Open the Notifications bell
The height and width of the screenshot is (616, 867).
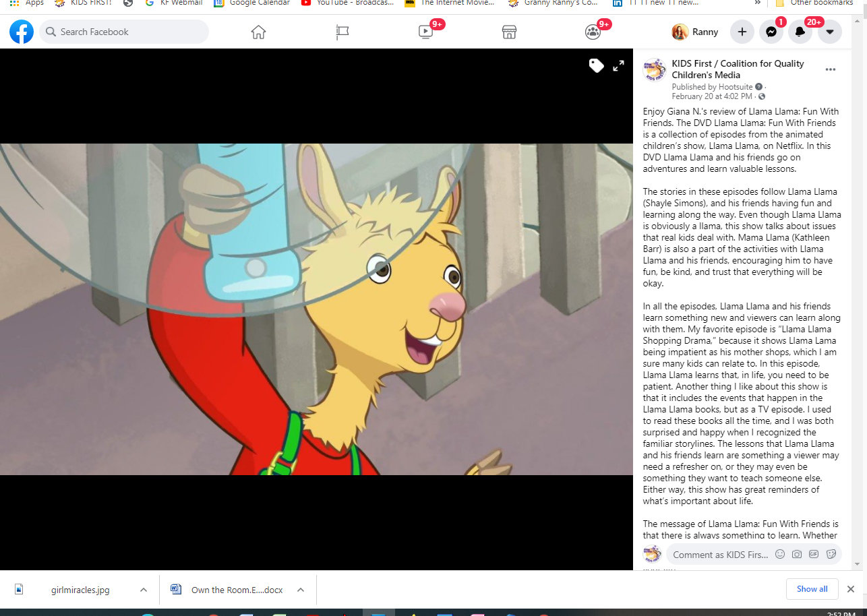coord(800,32)
